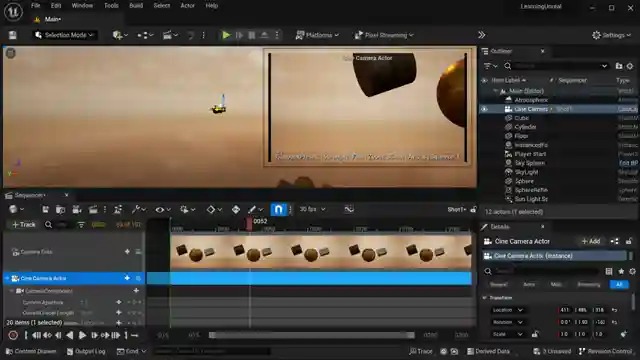Collapse the Main (Editor) tree in Outliner
This screenshot has height=360, width=640.
[x=496, y=91]
